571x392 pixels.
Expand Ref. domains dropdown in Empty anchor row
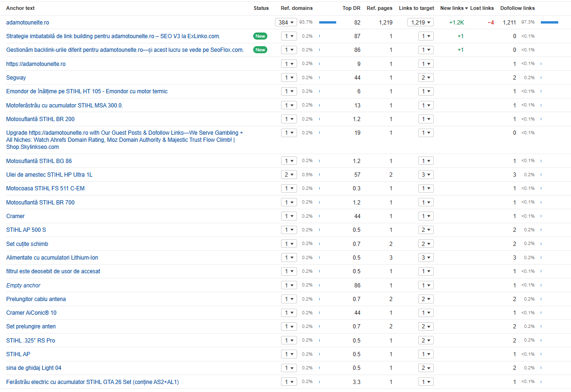pyautogui.click(x=289, y=286)
